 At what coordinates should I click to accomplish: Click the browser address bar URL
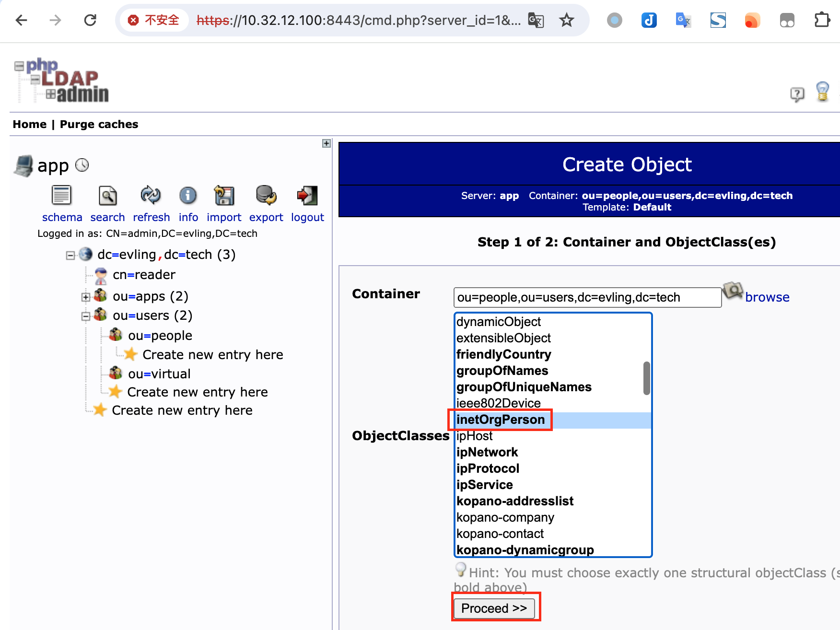[359, 20]
